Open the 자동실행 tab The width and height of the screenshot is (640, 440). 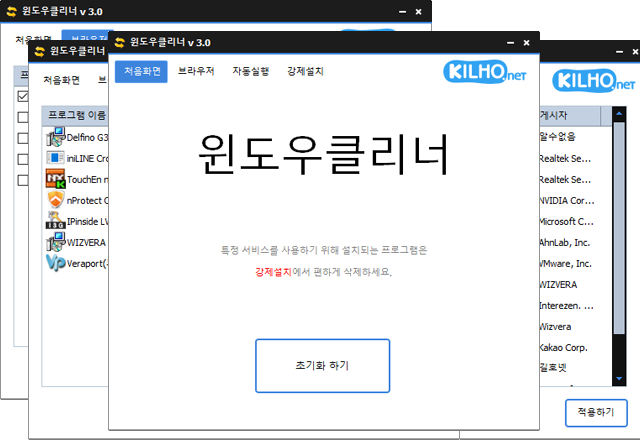pyautogui.click(x=250, y=72)
